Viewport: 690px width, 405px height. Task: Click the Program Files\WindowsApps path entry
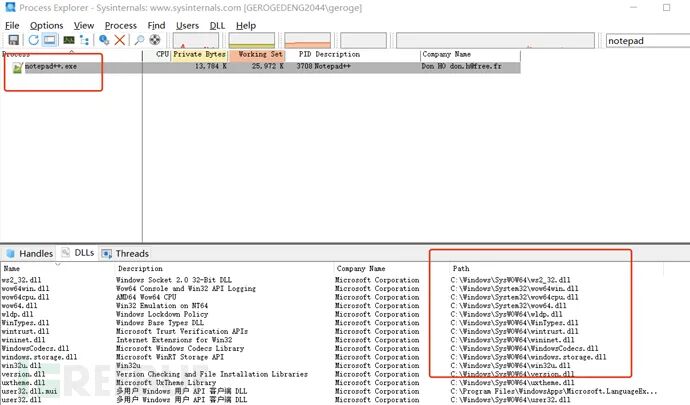pos(554,391)
